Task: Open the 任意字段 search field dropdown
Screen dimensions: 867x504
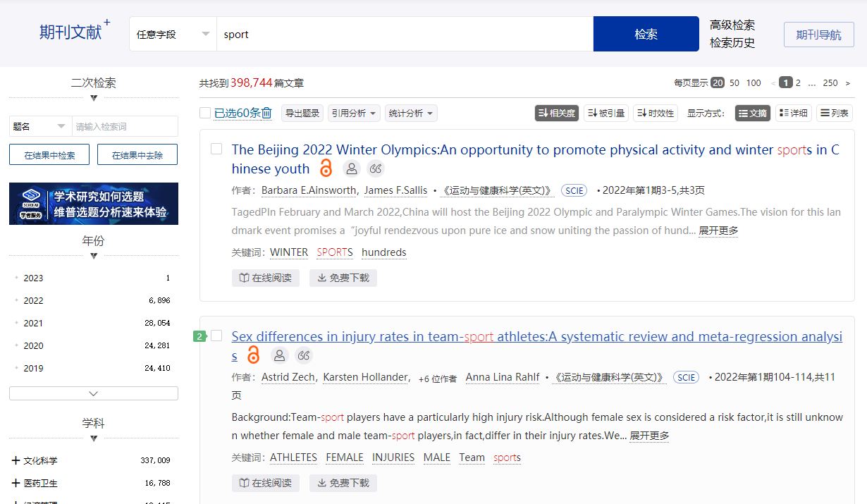Action: (173, 34)
